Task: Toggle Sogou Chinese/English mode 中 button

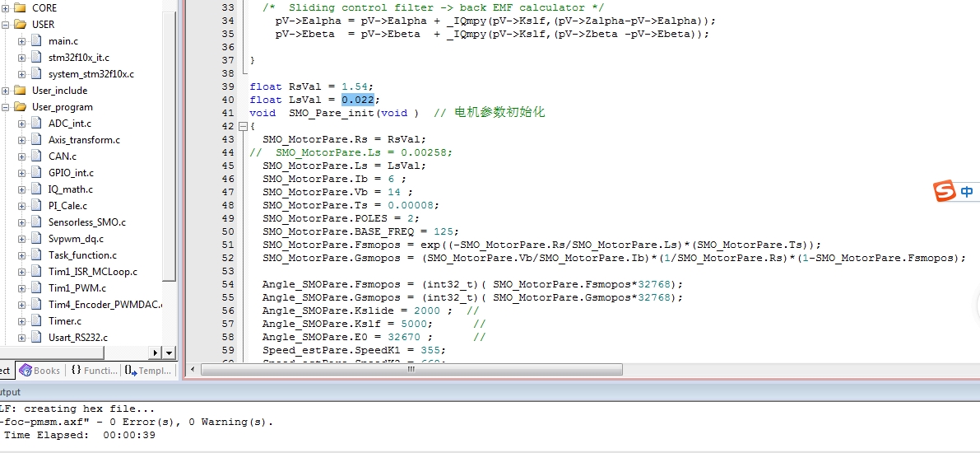Action: (967, 191)
